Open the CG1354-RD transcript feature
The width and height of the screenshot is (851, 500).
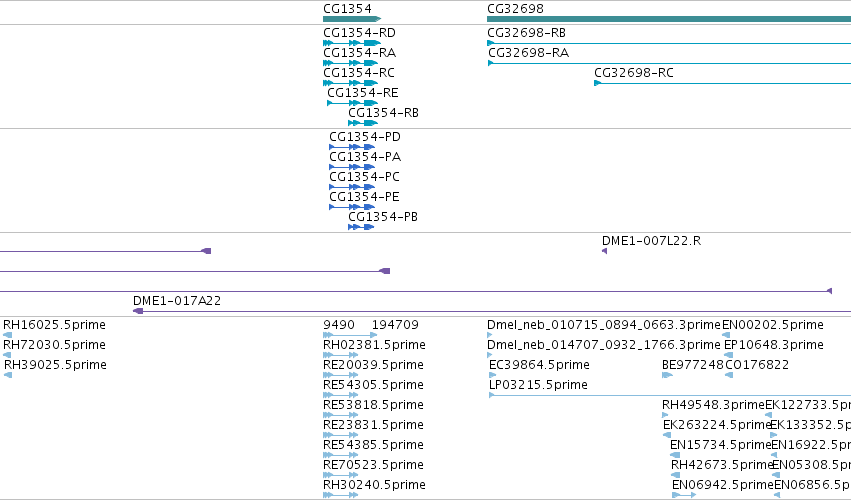pyautogui.click(x=352, y=43)
